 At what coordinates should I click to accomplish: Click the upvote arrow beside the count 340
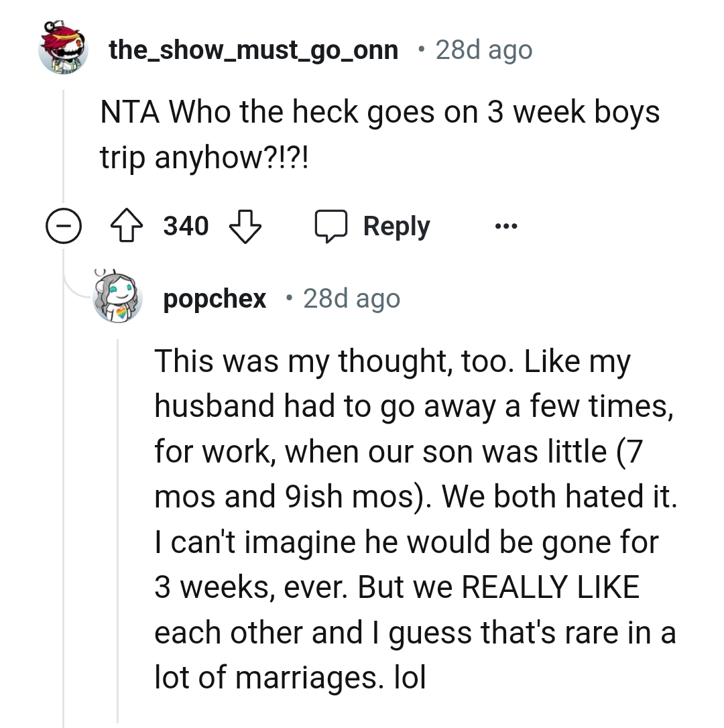pyautogui.click(x=125, y=226)
